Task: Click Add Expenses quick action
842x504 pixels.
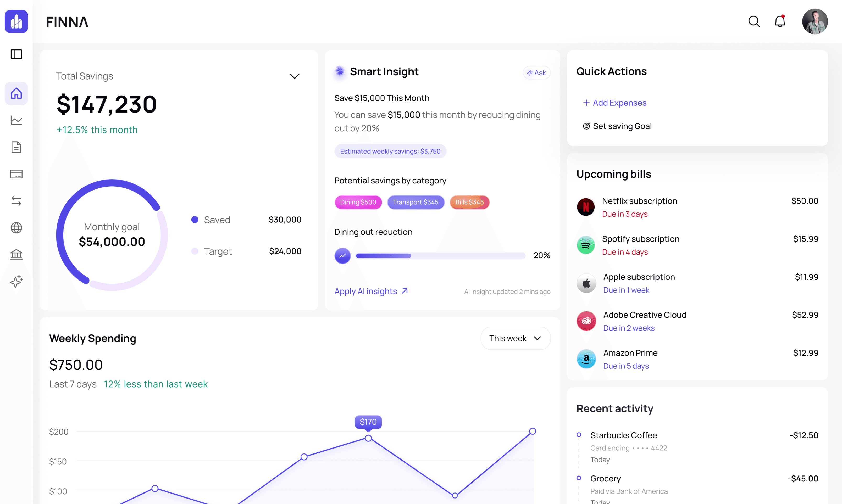Action: 614,103
